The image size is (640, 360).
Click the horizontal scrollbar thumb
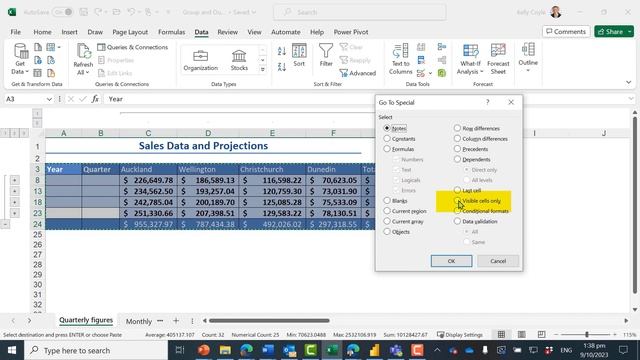click(x=269, y=321)
